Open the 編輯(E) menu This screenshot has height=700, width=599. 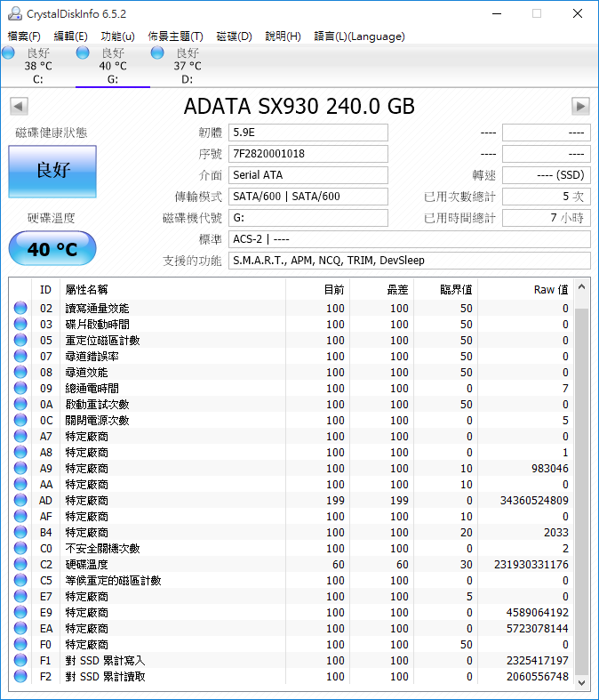point(70,36)
